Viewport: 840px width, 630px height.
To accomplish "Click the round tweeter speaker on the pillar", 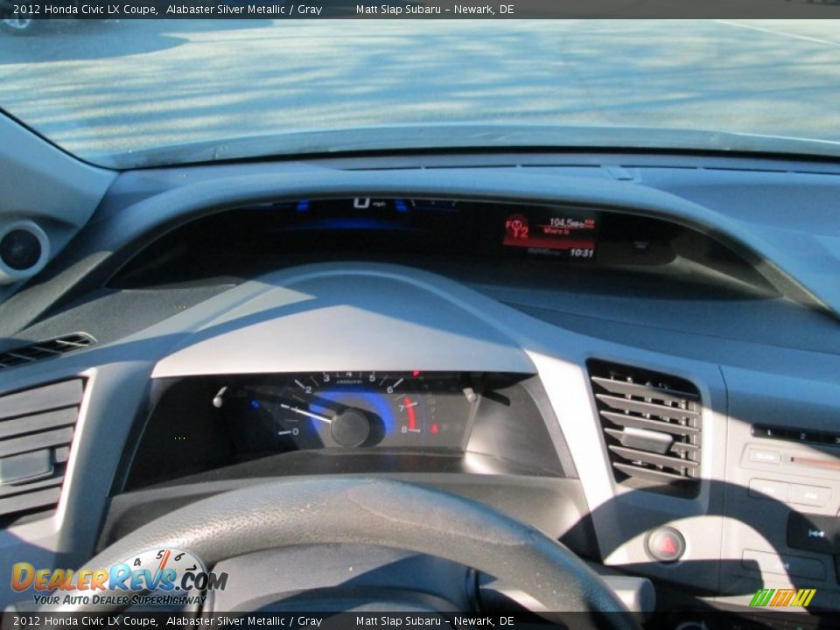I will pyautogui.click(x=21, y=249).
